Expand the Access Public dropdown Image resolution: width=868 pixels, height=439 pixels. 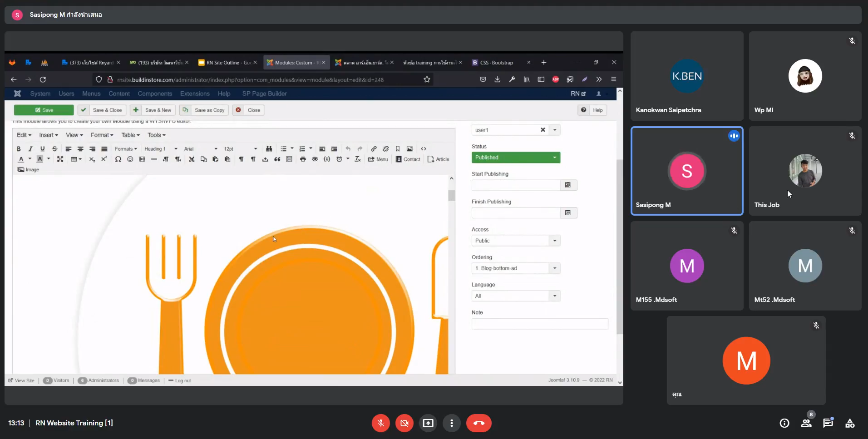coord(516,241)
